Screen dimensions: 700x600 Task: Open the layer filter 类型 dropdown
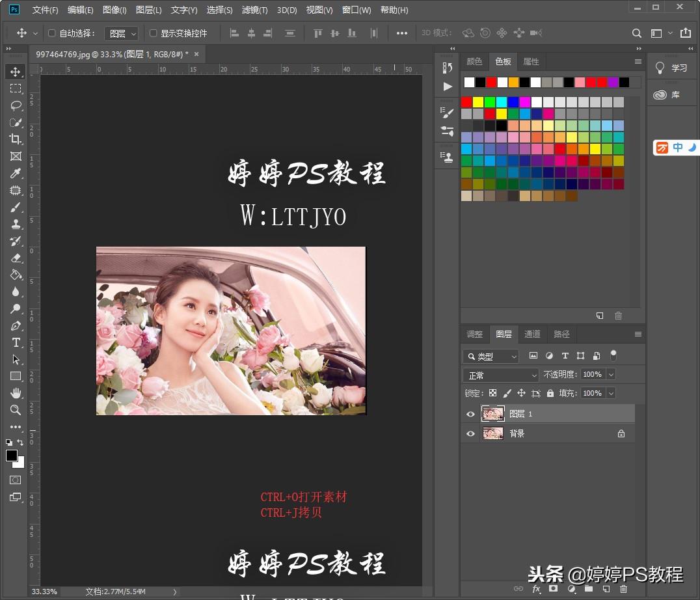coord(491,356)
